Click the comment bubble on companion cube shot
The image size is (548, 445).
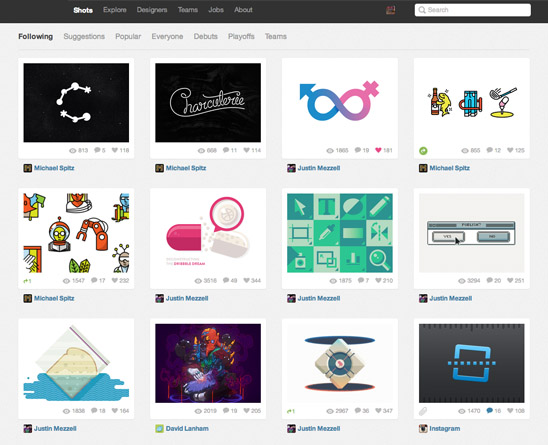tap(358, 411)
